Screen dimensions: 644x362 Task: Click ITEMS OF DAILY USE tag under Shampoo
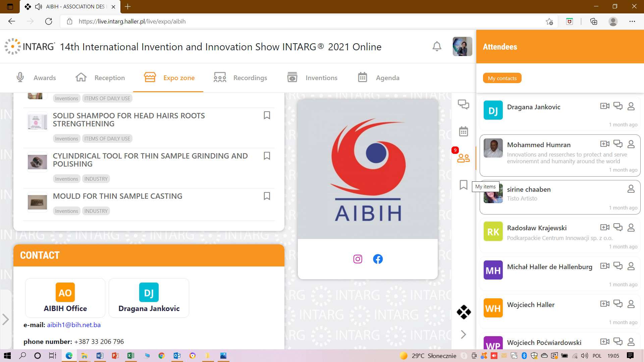point(107,138)
